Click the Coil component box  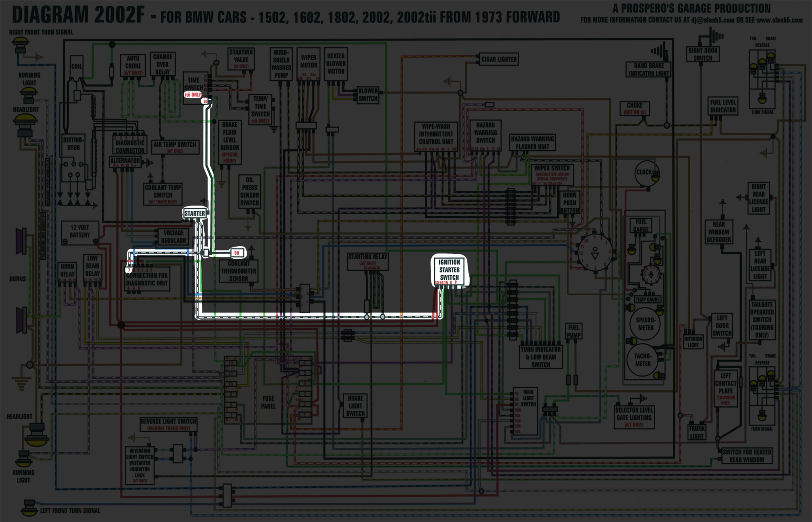point(77,67)
